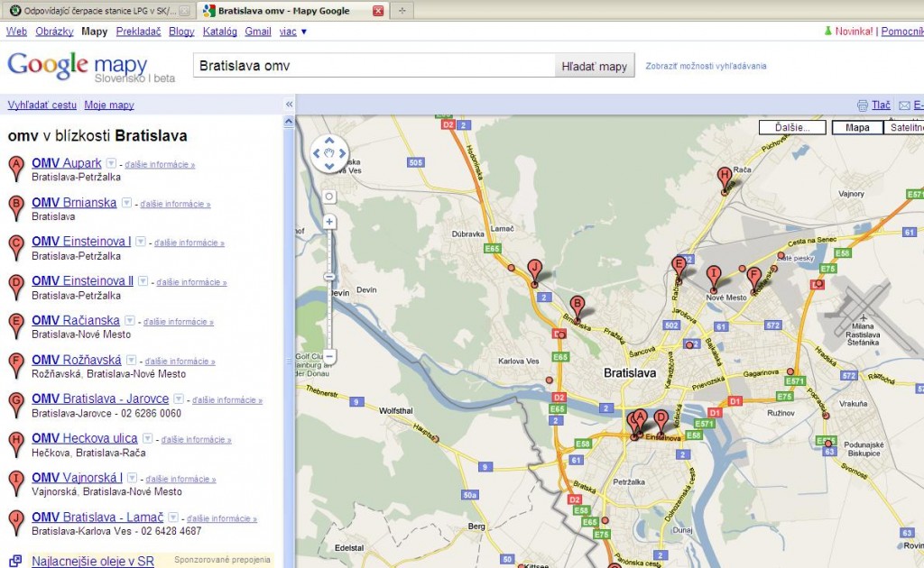Screen dimensions: 924x568
Task: Select map pin I near Nové Mesto
Action: tap(714, 279)
